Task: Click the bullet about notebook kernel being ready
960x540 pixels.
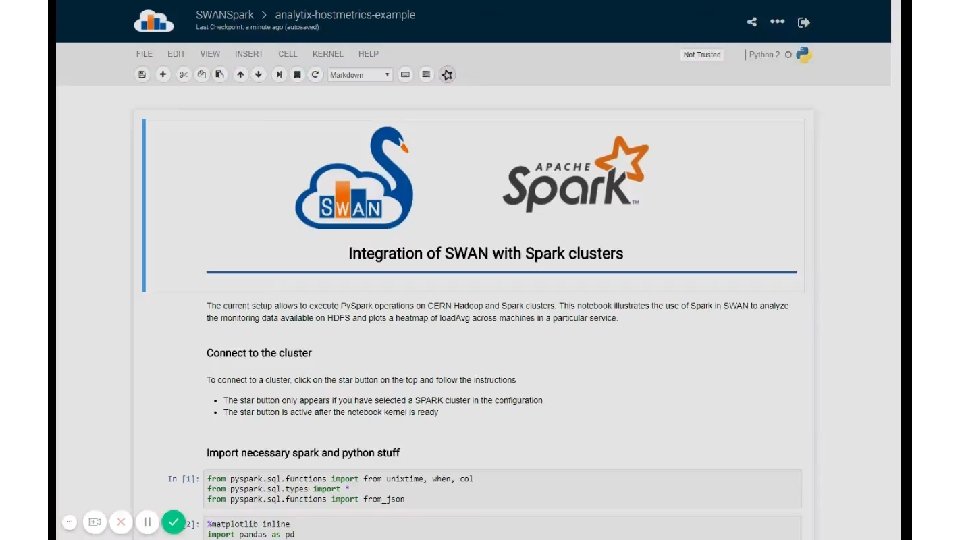Action: (x=331, y=412)
